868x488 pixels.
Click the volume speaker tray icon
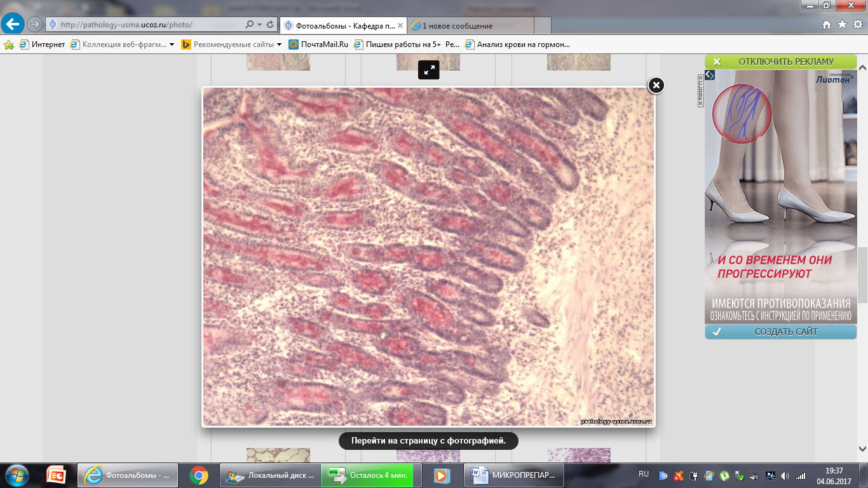point(785,475)
